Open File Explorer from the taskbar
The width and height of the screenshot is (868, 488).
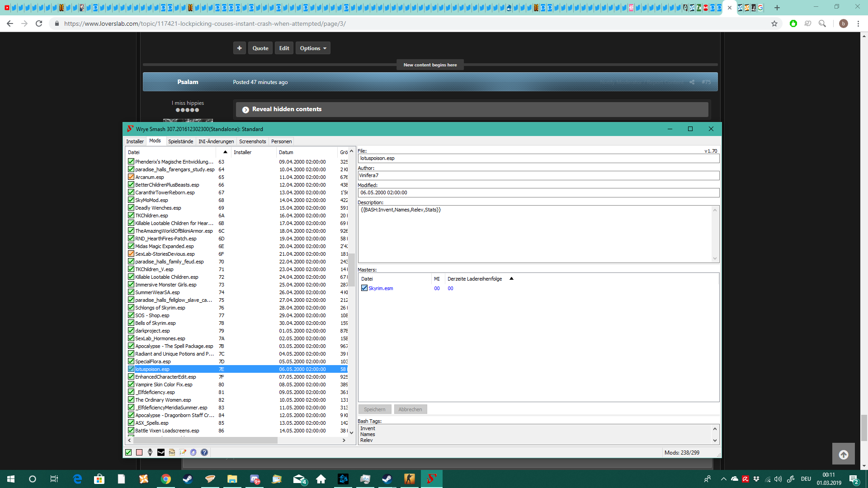(x=232, y=479)
